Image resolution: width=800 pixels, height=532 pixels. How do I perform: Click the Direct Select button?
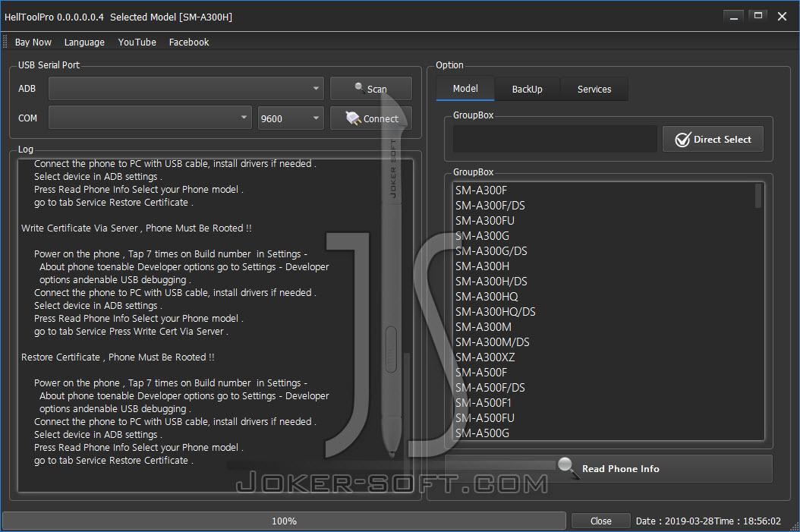point(713,139)
